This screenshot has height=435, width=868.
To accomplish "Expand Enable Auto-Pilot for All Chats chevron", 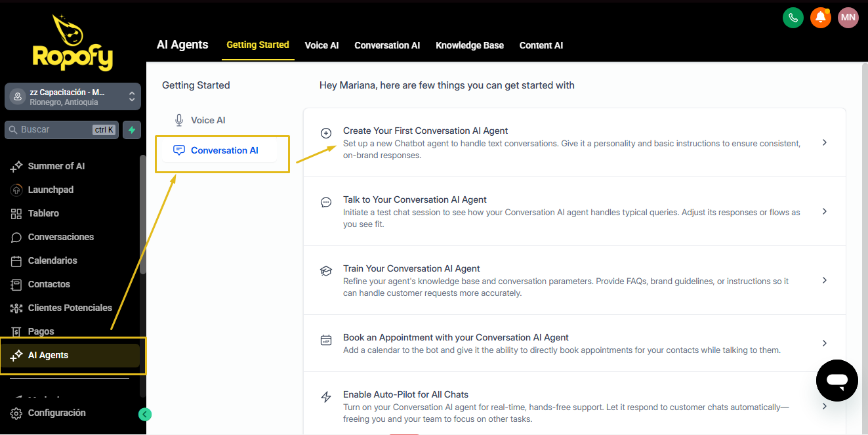I will [x=825, y=406].
